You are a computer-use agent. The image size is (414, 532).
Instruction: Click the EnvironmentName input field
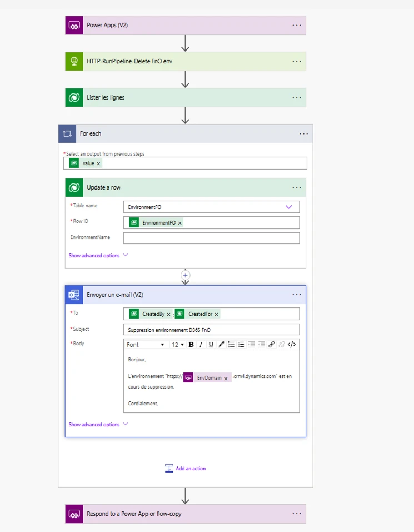(x=211, y=238)
